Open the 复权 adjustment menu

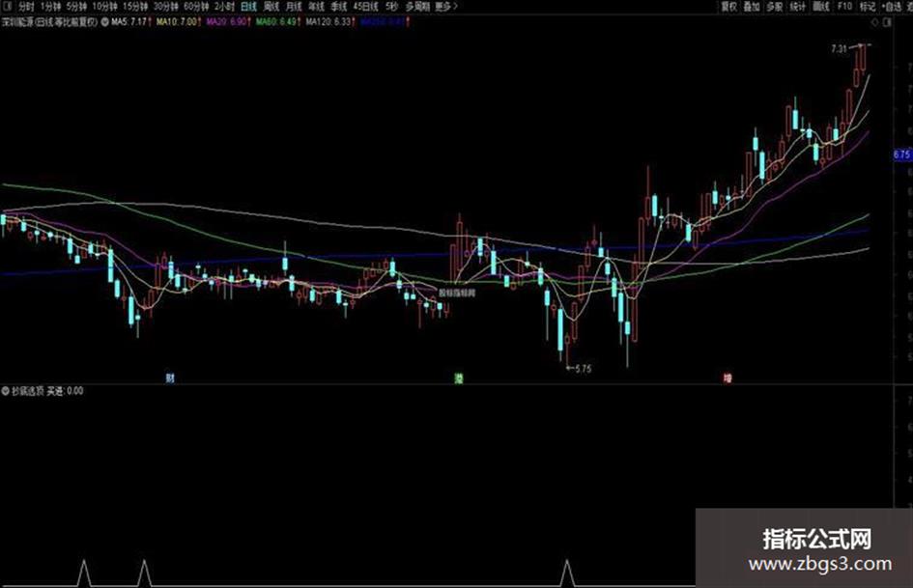(729, 7)
